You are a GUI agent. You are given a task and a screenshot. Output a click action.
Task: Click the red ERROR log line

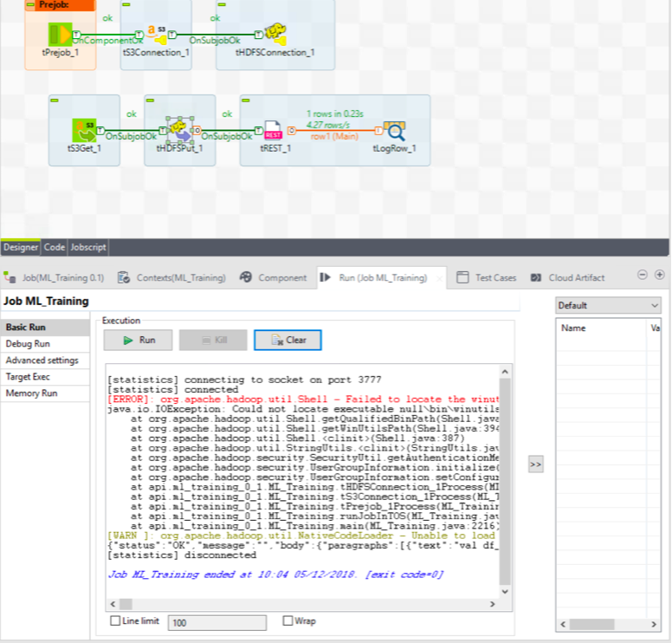[x=303, y=399]
